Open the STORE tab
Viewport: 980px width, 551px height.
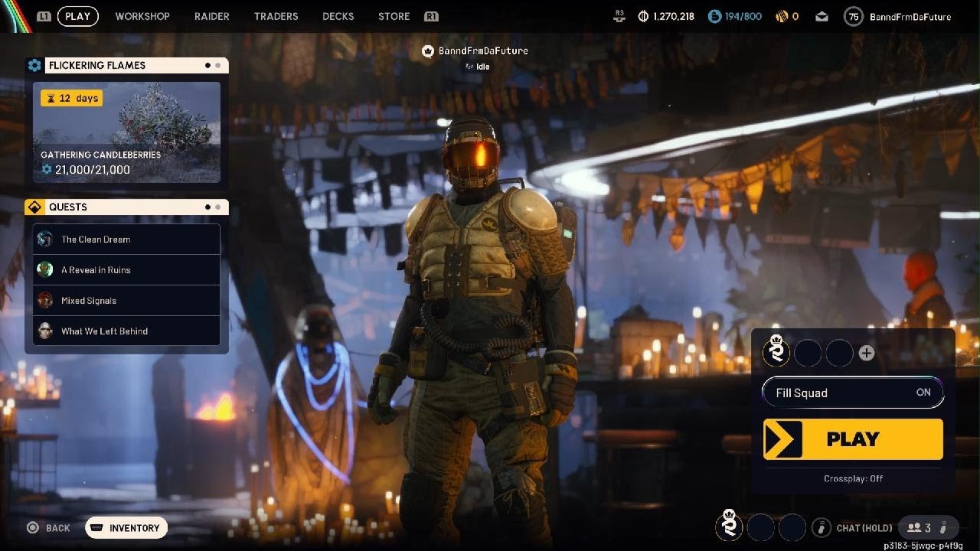coord(394,16)
